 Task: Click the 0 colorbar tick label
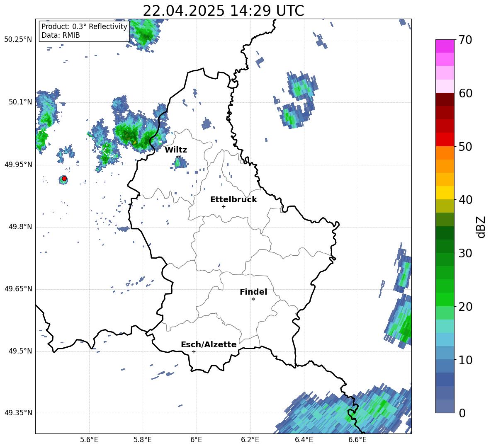pyautogui.click(x=462, y=413)
